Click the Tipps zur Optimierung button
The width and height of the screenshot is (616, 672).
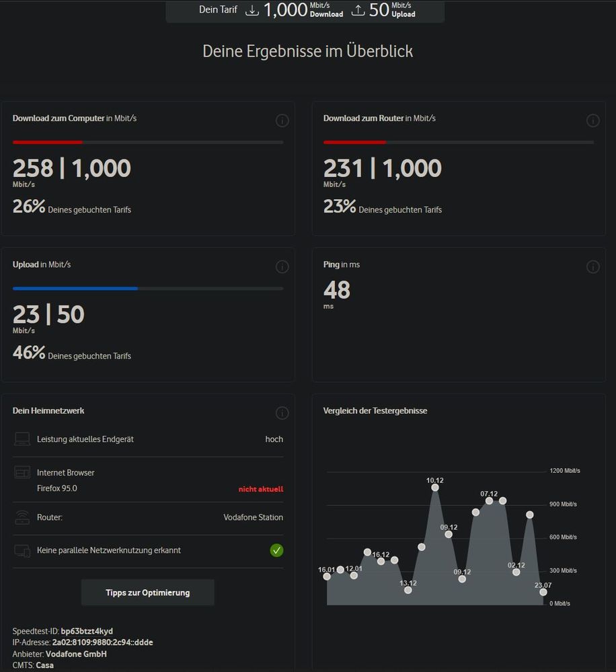[148, 592]
